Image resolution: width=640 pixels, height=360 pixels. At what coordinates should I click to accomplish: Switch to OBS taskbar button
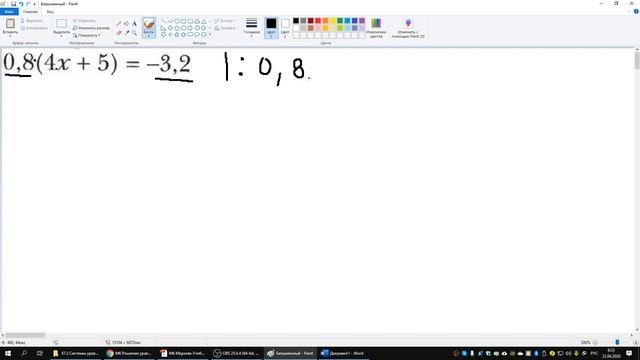tap(237, 353)
